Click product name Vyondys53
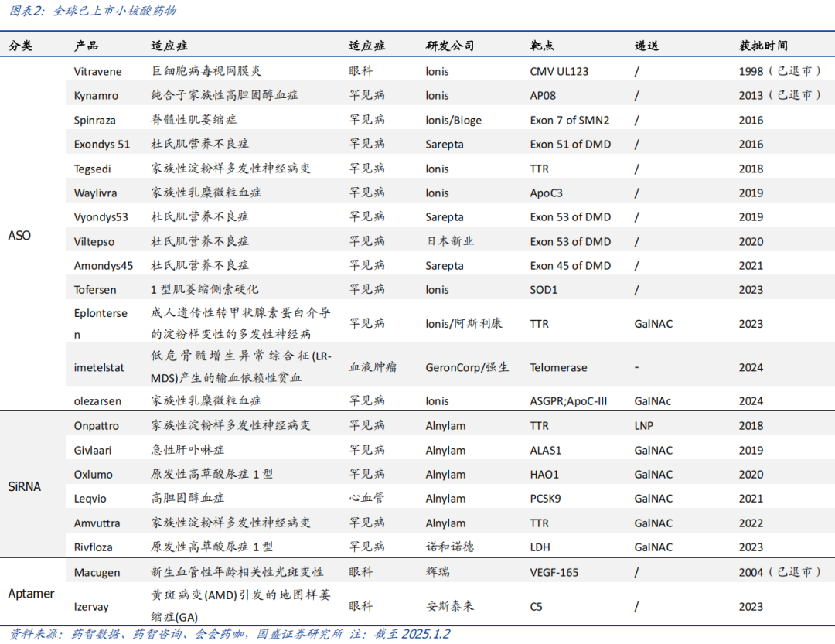This screenshot has width=835, height=644. pos(101,217)
